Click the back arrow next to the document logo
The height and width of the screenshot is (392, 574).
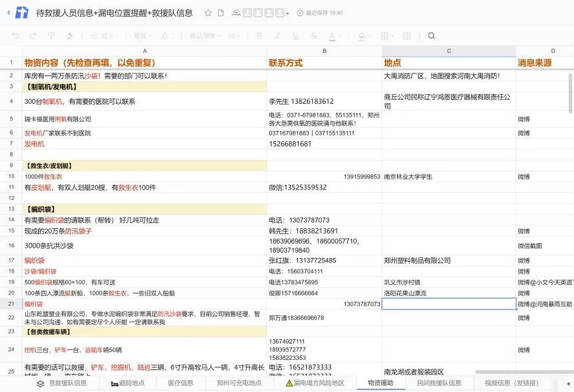[x=9, y=13]
